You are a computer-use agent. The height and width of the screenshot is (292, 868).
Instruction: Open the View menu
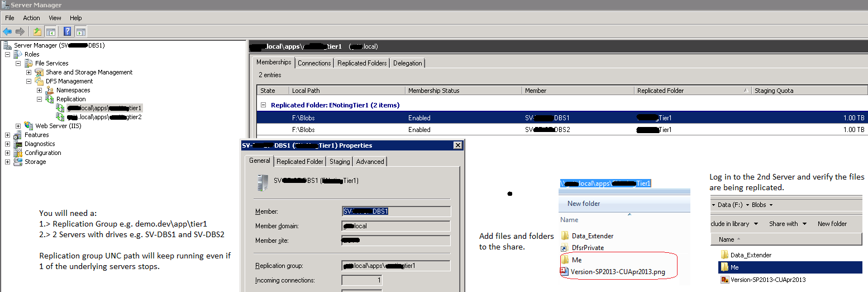click(x=55, y=18)
